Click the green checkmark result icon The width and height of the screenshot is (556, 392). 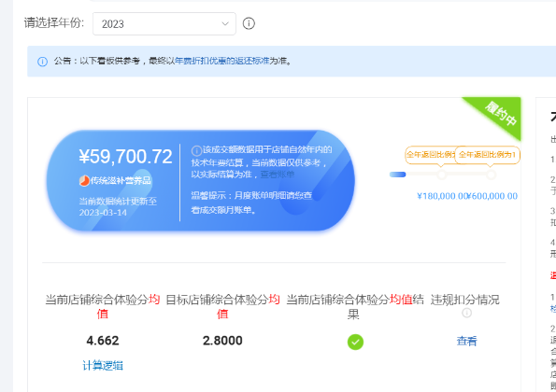pyautogui.click(x=355, y=343)
